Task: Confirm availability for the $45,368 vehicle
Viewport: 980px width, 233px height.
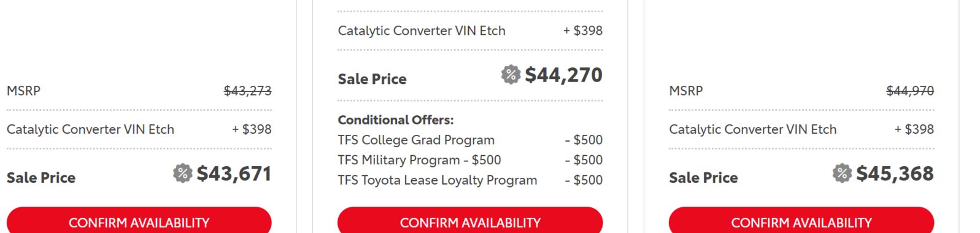Action: point(801,222)
